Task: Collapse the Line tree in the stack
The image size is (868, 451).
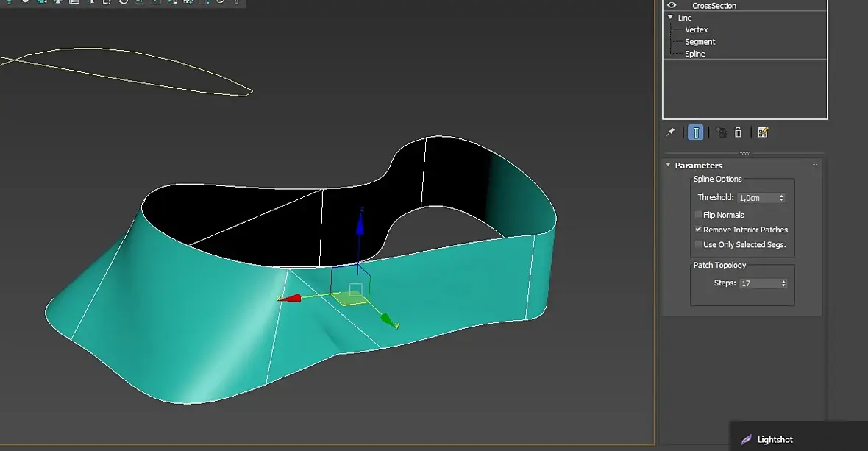Action: pos(670,18)
